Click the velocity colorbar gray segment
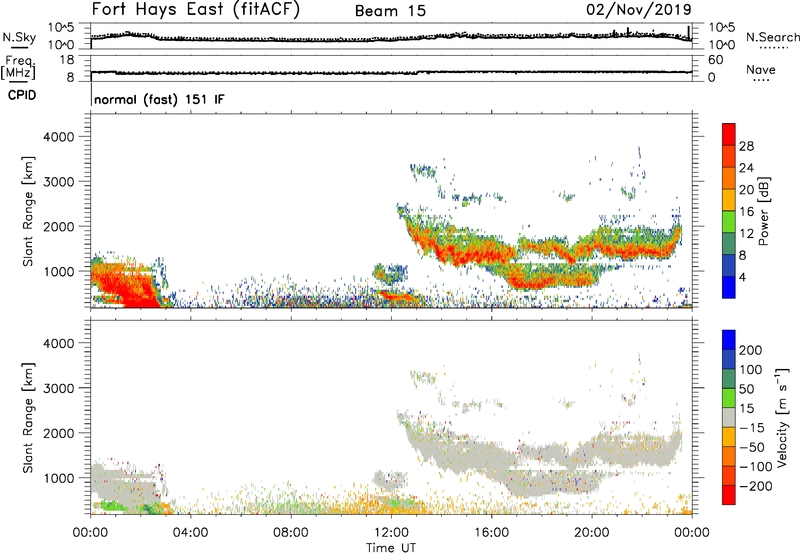 (729, 418)
